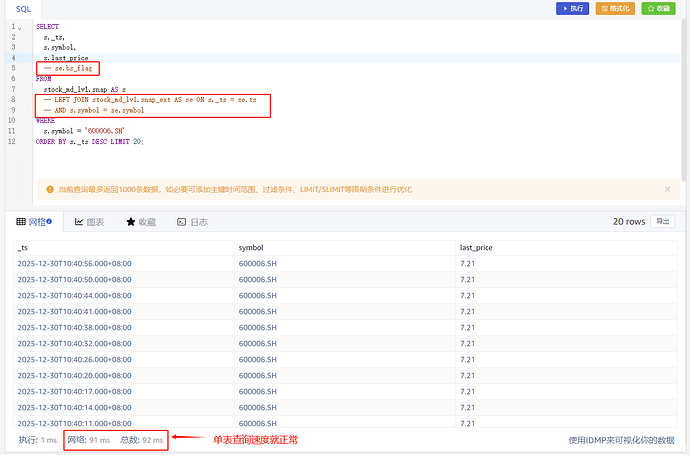The height and width of the screenshot is (455, 690).
Task: Select the SQL tab
Action: [23, 8]
